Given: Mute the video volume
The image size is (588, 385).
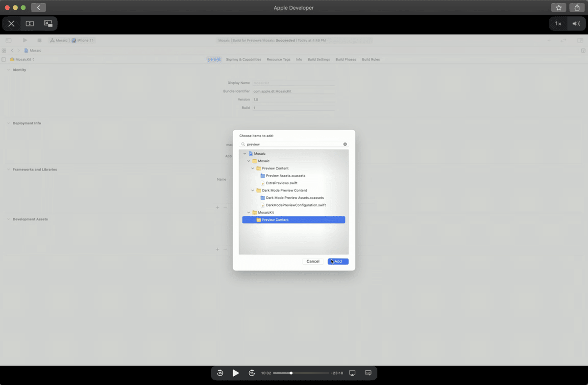Looking at the screenshot, I should pyautogui.click(x=576, y=24).
